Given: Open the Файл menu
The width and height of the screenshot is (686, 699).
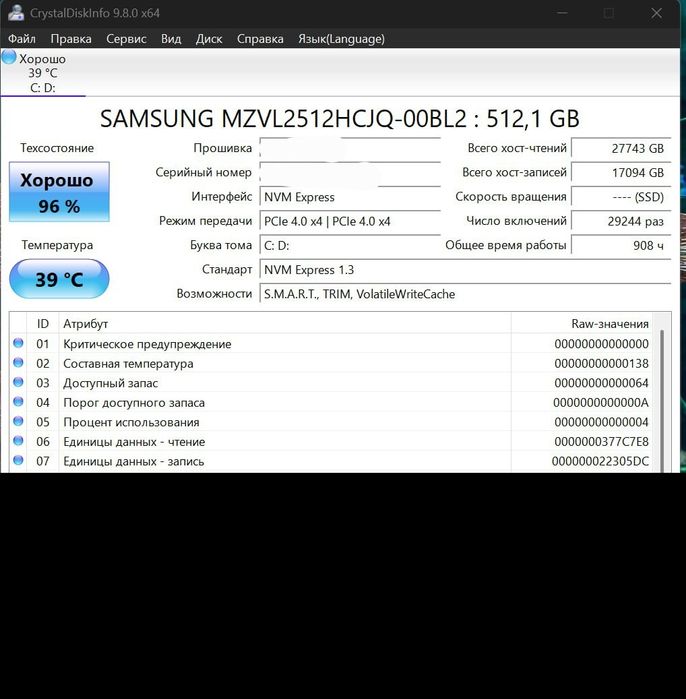Looking at the screenshot, I should point(22,39).
